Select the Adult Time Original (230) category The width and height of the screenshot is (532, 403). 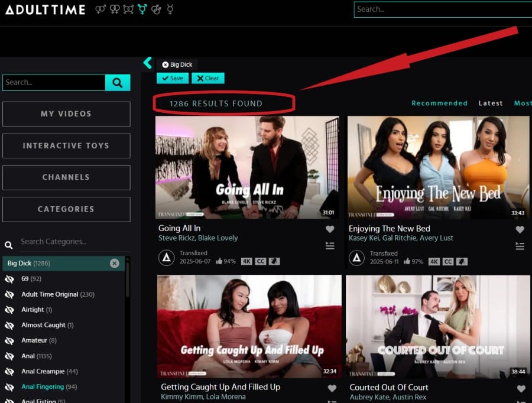pos(58,294)
